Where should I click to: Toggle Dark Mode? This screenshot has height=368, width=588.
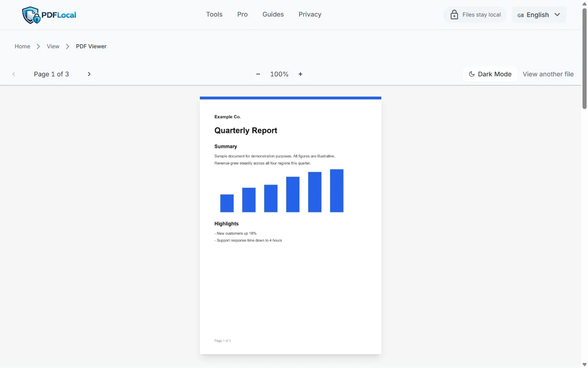pyautogui.click(x=490, y=74)
